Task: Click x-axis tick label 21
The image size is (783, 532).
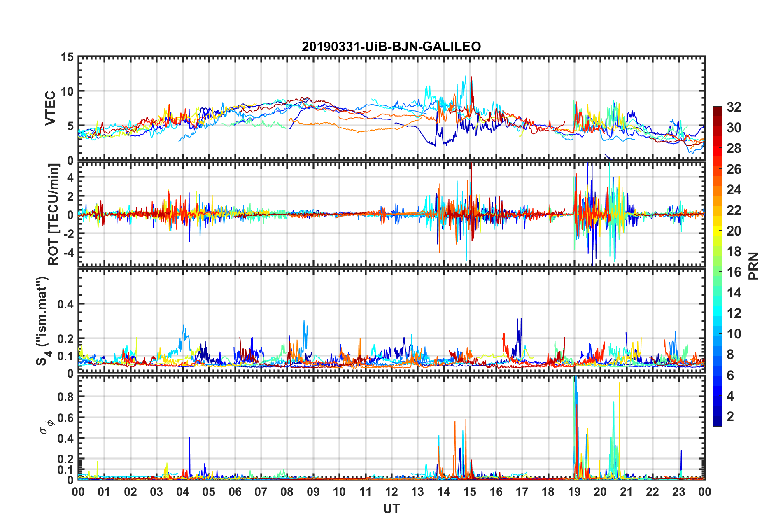Action: (626, 492)
